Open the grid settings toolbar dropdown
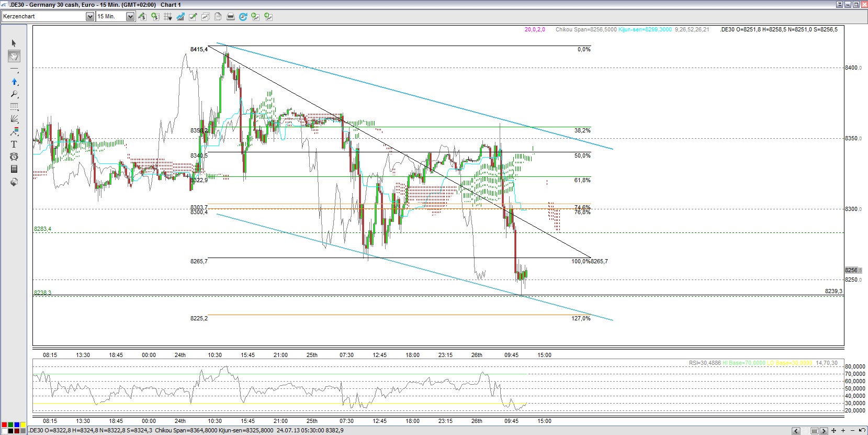This screenshot has height=435, width=868. (x=168, y=17)
